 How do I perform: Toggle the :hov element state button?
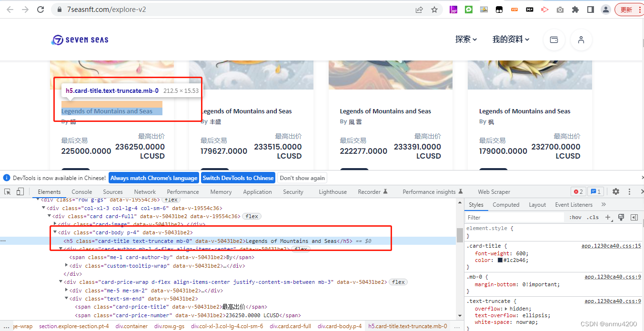click(x=575, y=217)
